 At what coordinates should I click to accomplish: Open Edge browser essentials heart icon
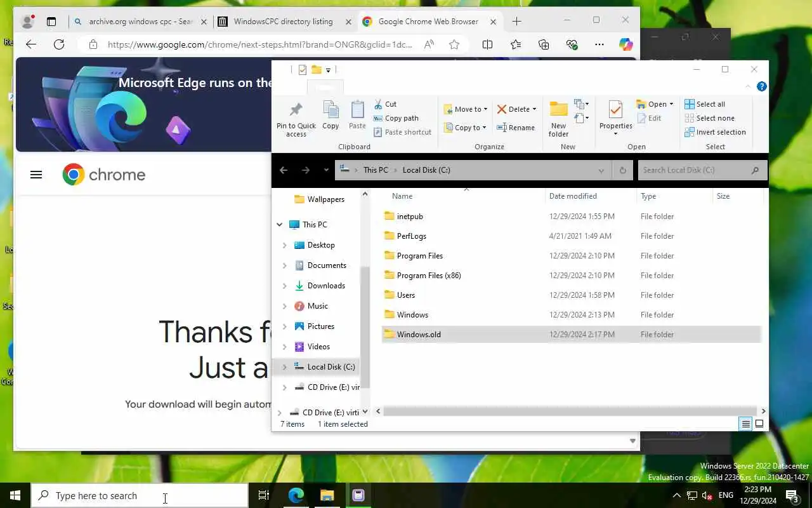pyautogui.click(x=572, y=44)
